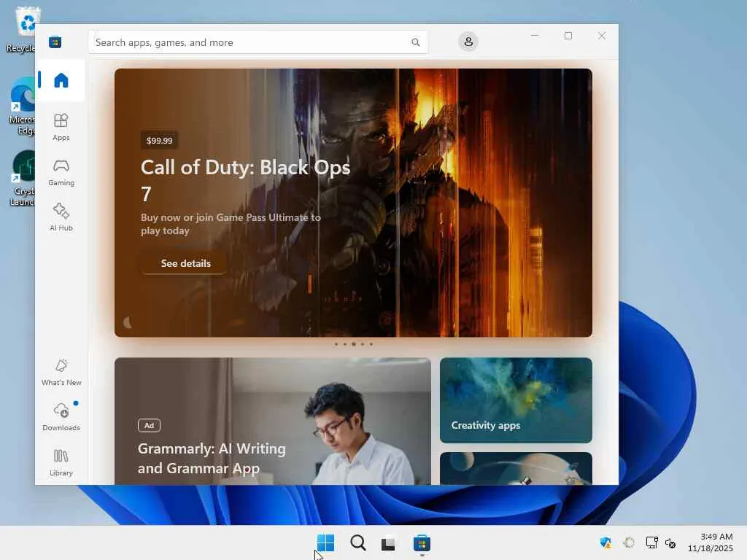Open the Home page in the Store sidebar

pos(61,80)
